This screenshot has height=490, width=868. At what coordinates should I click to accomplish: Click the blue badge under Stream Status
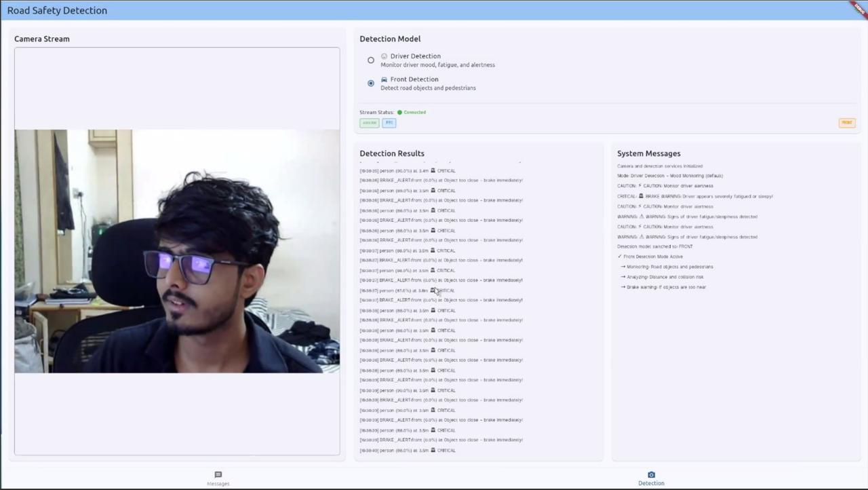tap(389, 123)
